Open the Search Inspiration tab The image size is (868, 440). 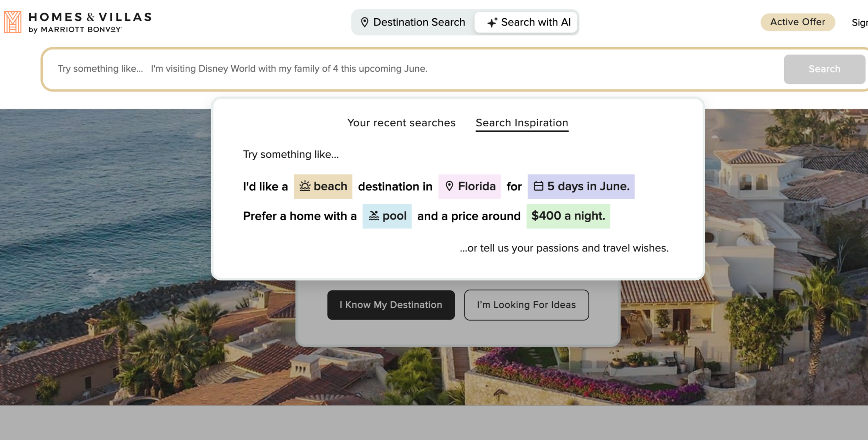point(522,123)
